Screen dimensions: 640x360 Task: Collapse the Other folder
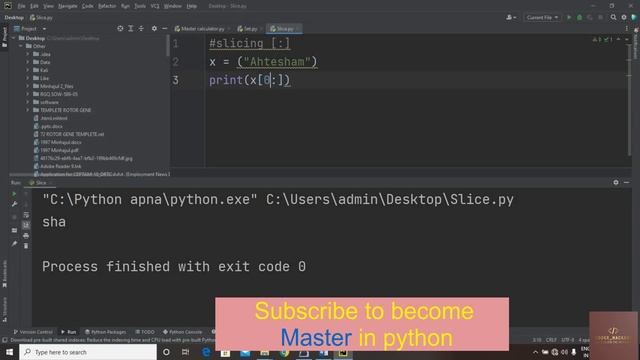pyautogui.click(x=21, y=46)
